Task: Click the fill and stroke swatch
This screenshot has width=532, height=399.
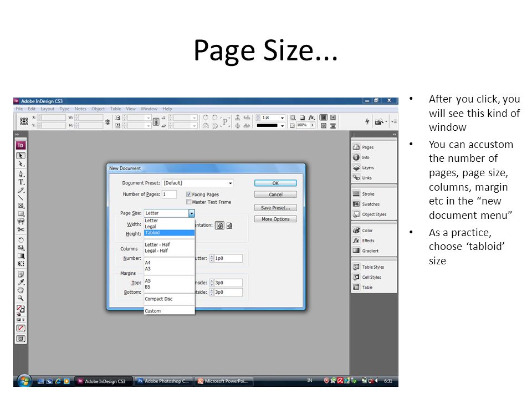Action: pos(21,309)
